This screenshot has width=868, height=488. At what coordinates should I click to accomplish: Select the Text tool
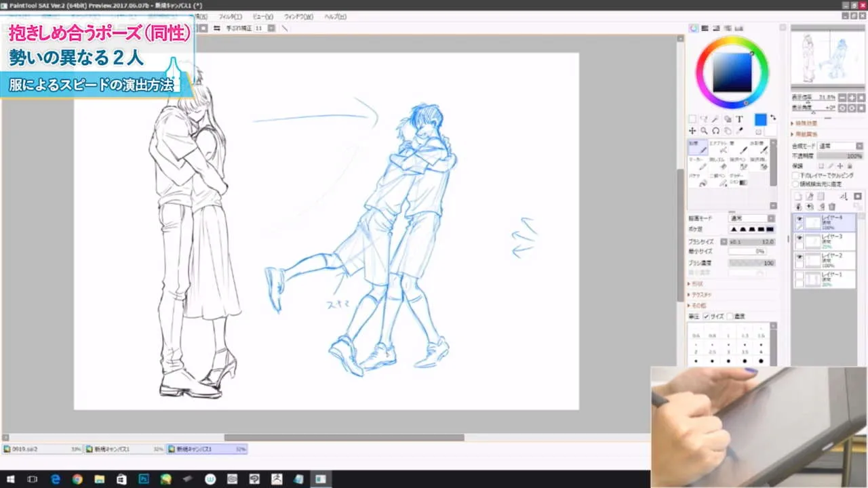[x=740, y=119]
